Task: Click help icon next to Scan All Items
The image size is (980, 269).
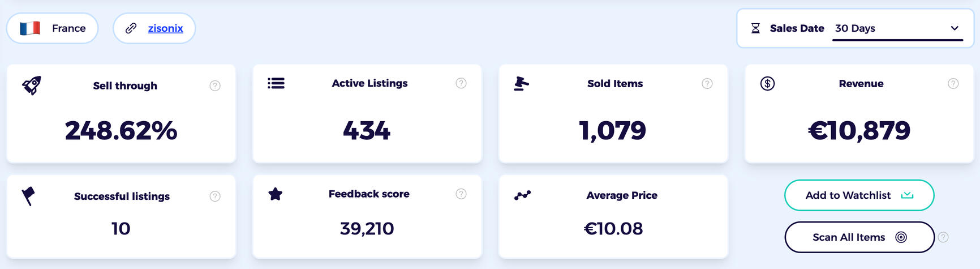Action: 943,237
